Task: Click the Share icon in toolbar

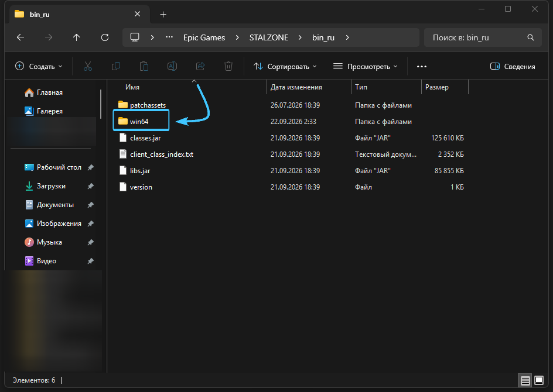Action: [x=200, y=66]
